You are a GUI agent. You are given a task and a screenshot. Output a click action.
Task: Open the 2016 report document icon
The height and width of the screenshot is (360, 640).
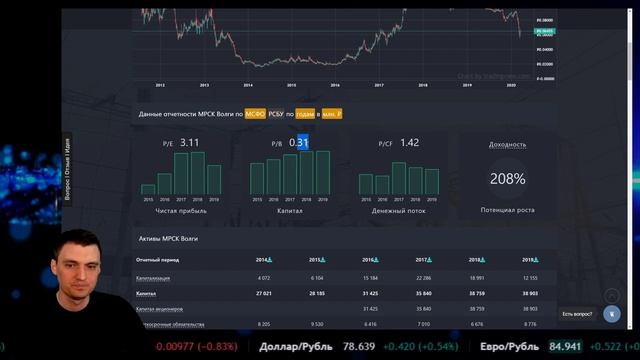point(376,260)
